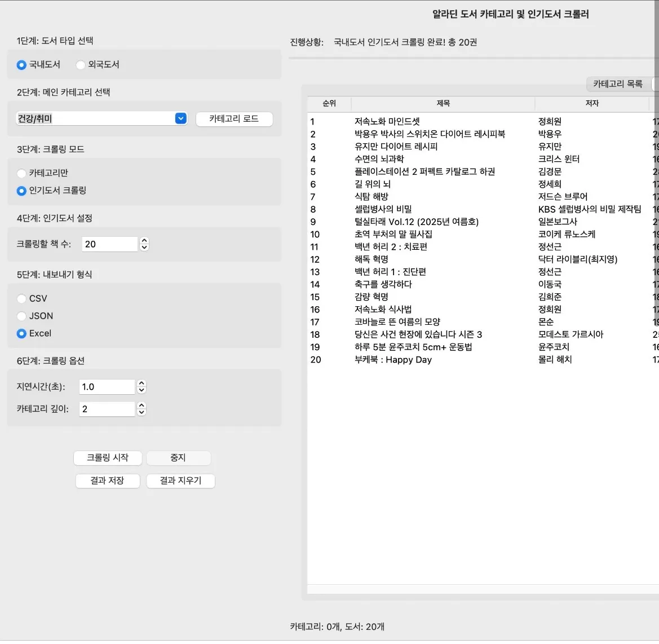This screenshot has height=644, width=659.
Task: Click the 카테고리 깊이 stepper arrows
Action: pos(141,409)
